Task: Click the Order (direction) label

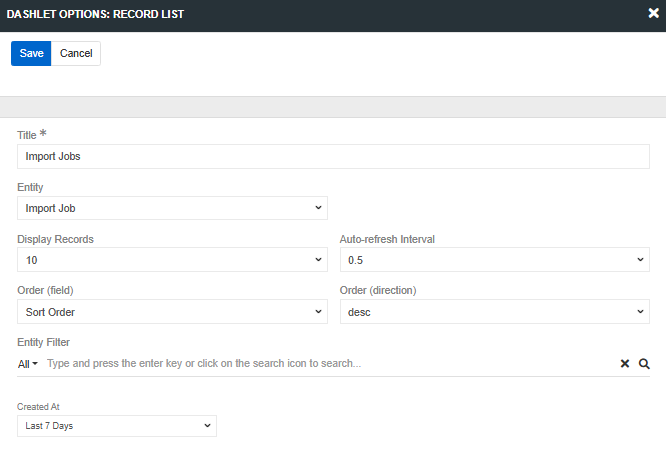Action: (x=378, y=290)
